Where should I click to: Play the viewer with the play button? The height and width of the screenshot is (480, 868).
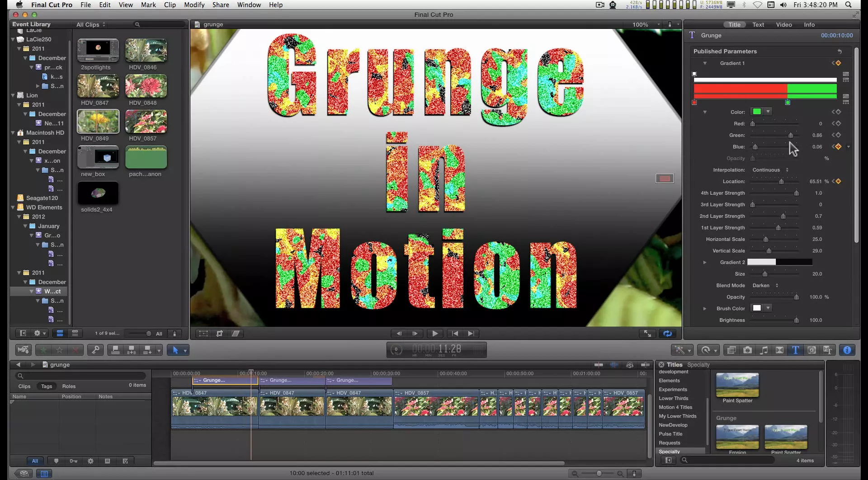(434, 334)
